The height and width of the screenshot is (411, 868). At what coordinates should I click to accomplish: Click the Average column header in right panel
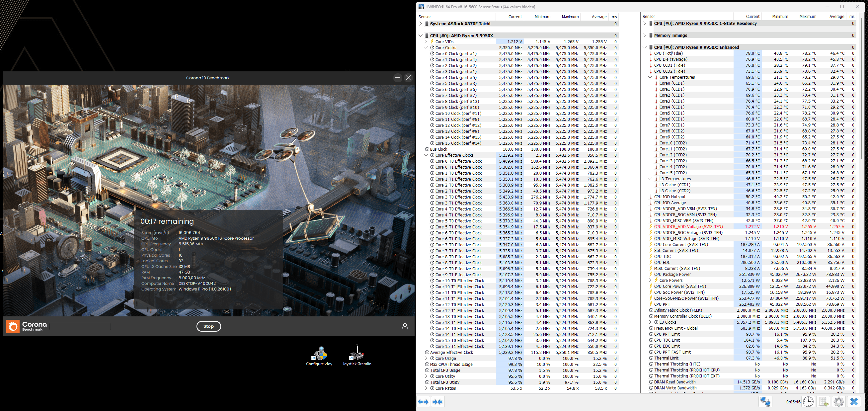click(833, 17)
